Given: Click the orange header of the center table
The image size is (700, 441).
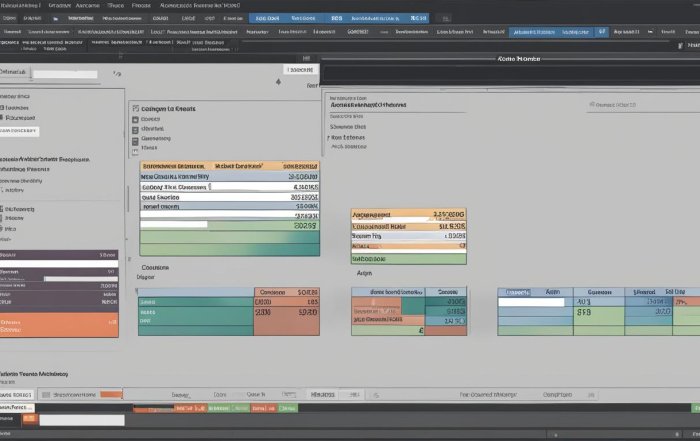Looking at the screenshot, I should (x=230, y=166).
